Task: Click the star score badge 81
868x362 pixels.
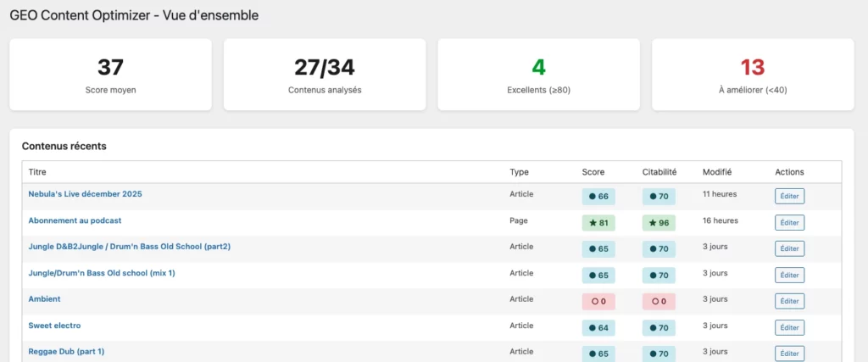Action: click(x=598, y=222)
